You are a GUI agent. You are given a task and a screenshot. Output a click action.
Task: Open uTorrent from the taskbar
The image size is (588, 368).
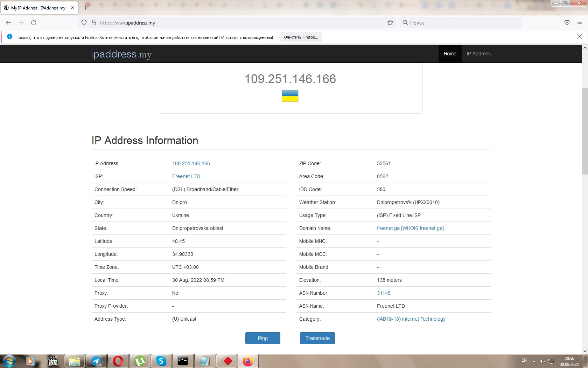(x=140, y=361)
